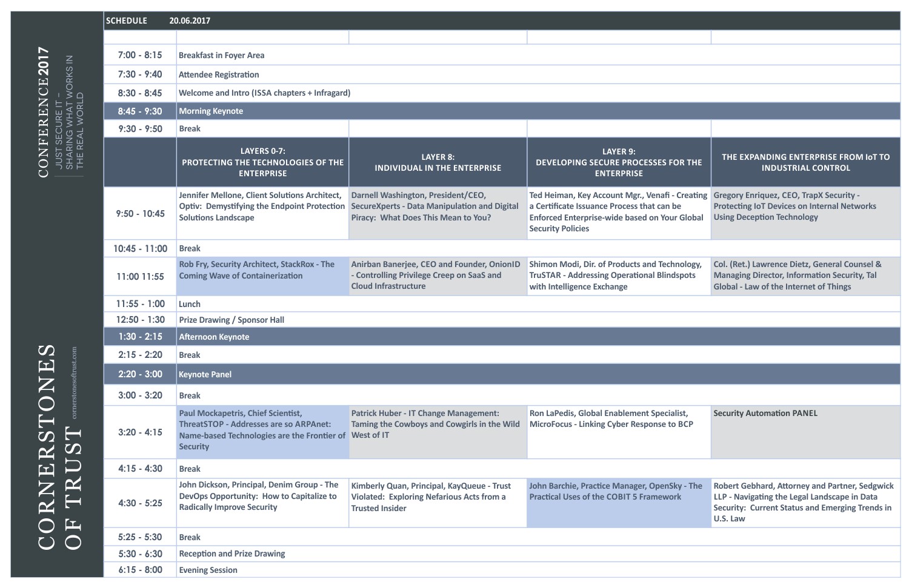
Task: Click the Breakfast in Foyer Area entry
Action: tap(222, 55)
